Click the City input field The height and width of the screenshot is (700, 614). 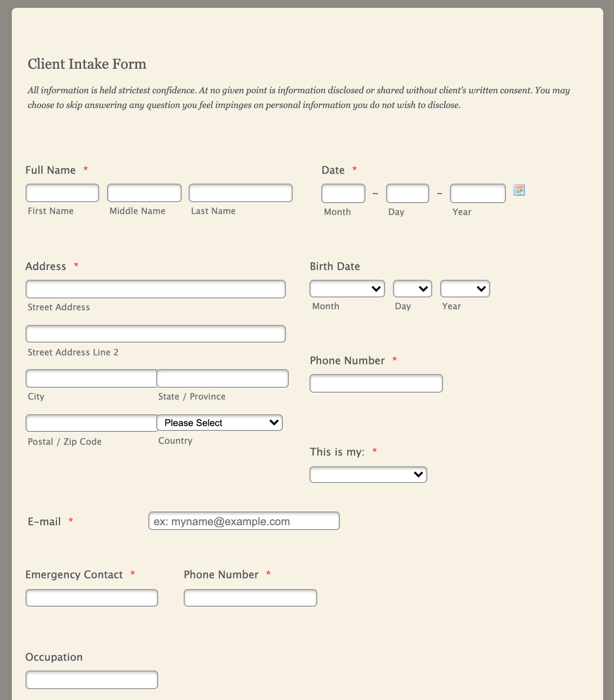91,378
